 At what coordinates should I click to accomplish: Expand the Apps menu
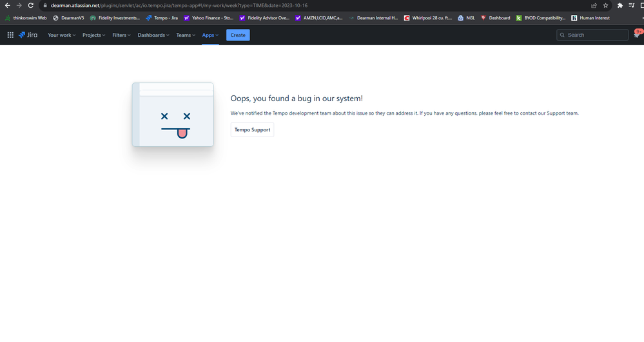210,35
